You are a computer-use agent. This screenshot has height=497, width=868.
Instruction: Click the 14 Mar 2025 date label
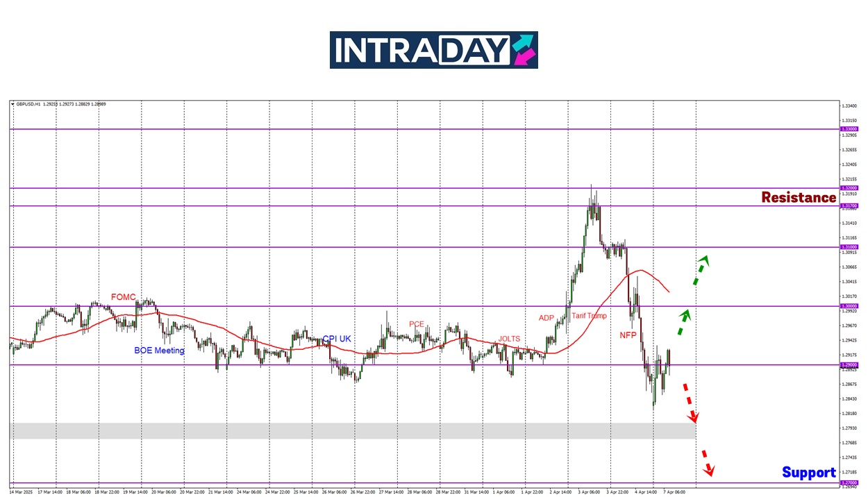(20, 491)
